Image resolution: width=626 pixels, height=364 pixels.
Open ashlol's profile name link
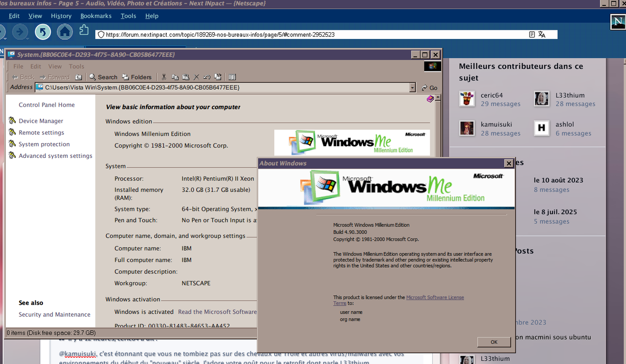tap(565, 125)
